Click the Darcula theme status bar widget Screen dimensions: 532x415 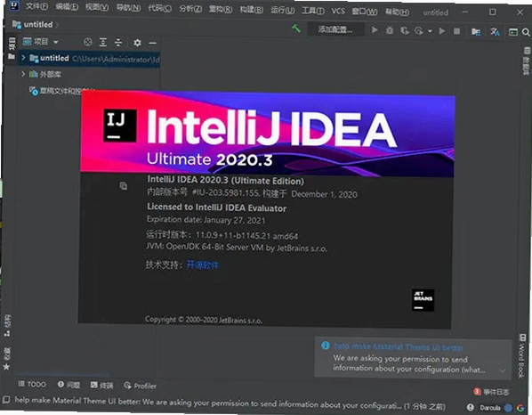point(490,408)
